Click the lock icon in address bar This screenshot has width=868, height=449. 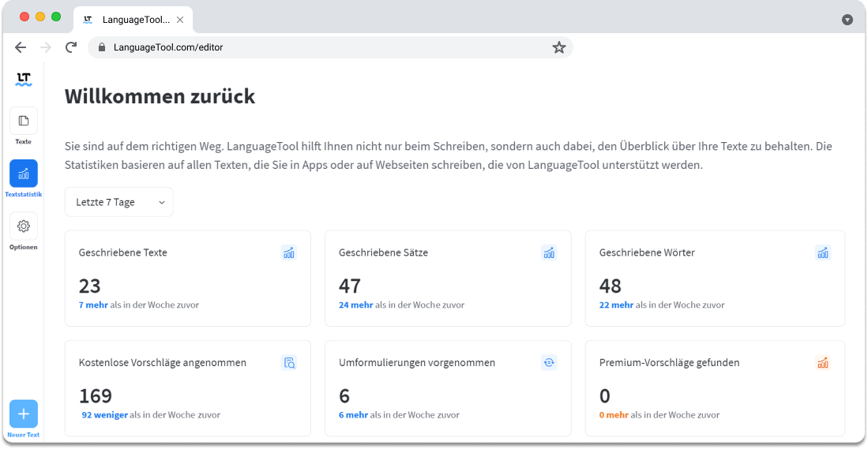[x=101, y=47]
